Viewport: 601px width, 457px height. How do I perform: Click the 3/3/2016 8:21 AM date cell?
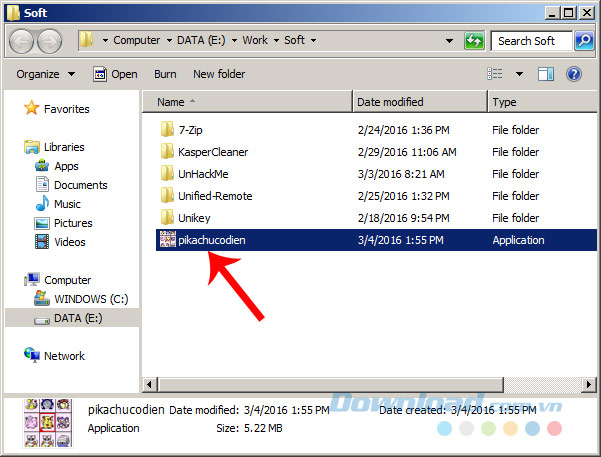(401, 174)
